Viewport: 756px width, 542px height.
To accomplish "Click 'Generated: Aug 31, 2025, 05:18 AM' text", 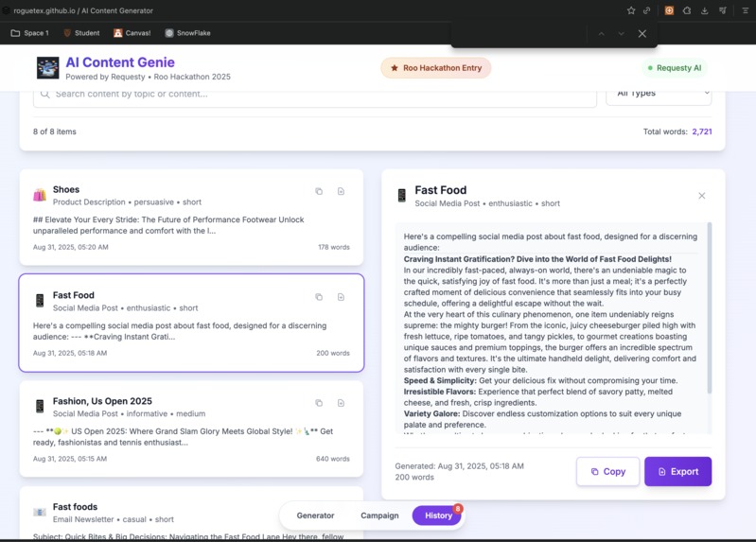I will [x=460, y=466].
